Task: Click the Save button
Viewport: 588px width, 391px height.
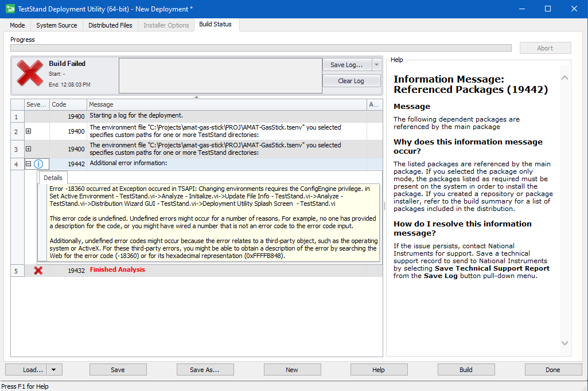Action: tap(118, 370)
